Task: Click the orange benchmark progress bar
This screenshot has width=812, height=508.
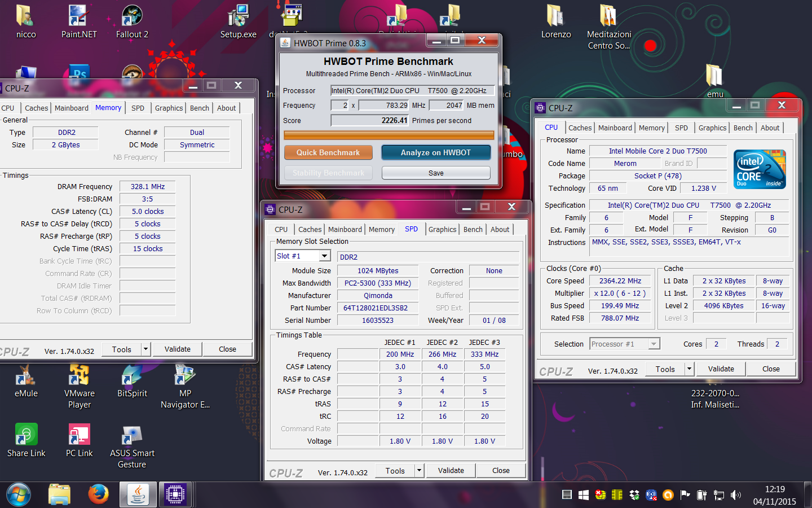Action: (389, 135)
